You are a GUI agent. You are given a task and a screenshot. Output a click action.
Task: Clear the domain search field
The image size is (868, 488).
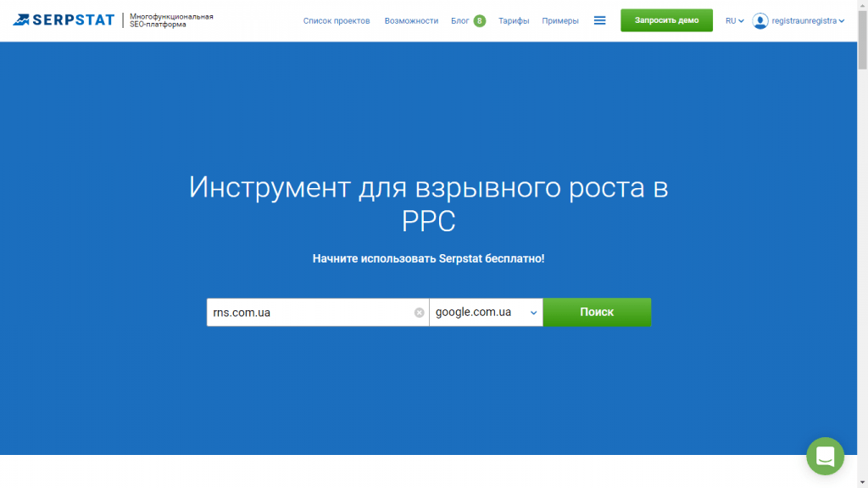tap(419, 313)
